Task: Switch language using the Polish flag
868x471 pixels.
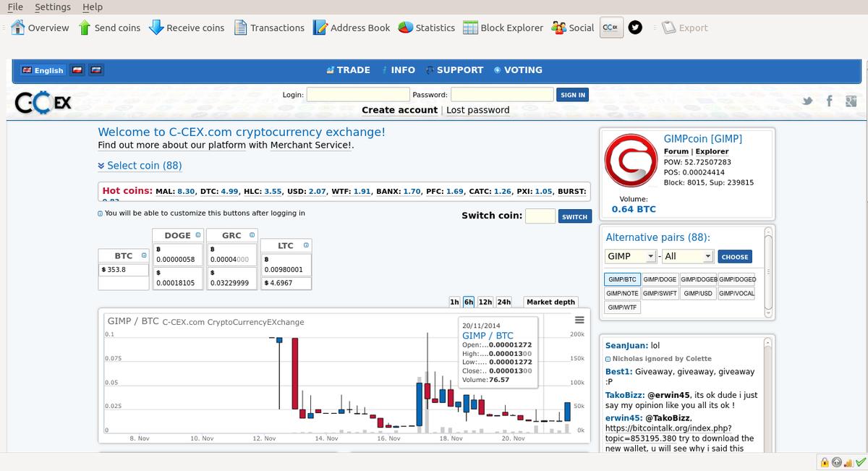Action: pyautogui.click(x=77, y=70)
